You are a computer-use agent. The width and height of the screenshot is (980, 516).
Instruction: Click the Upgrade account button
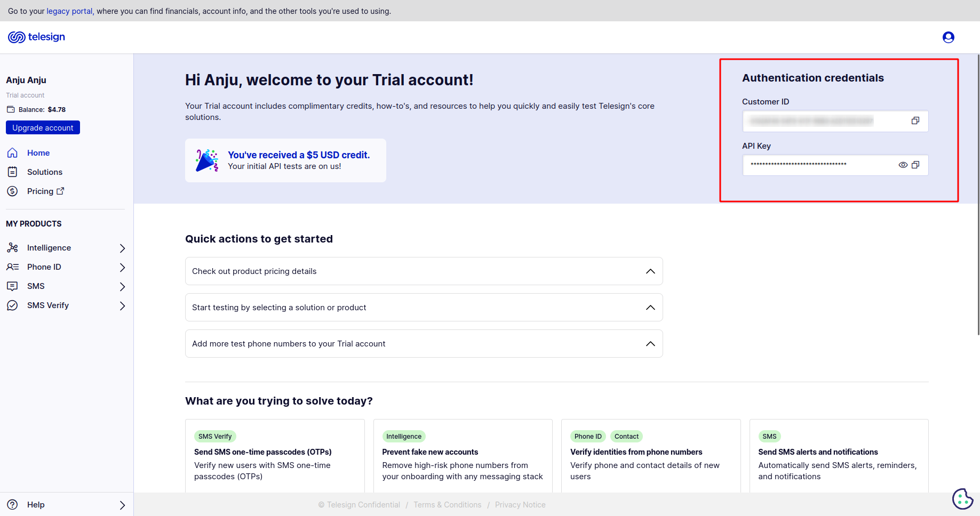(x=43, y=128)
